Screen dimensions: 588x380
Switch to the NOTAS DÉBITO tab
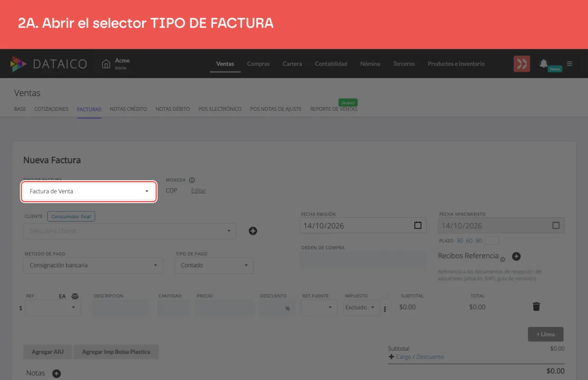(173, 109)
